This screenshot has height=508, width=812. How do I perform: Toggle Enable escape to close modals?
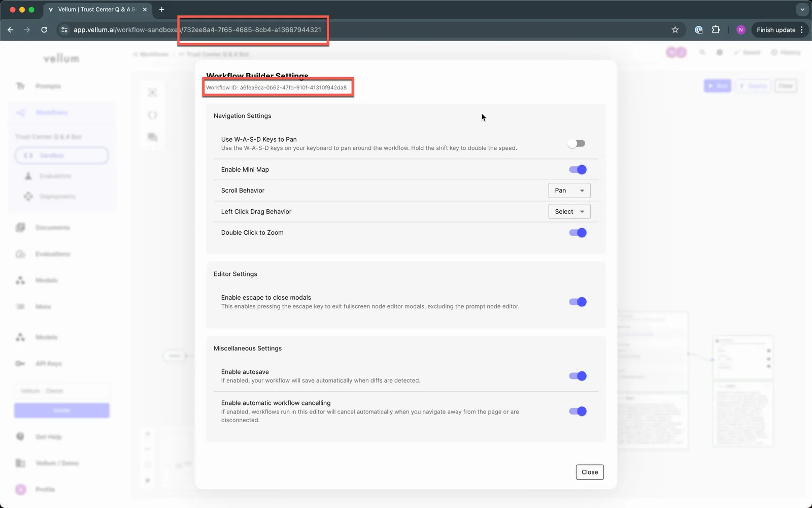[578, 302]
